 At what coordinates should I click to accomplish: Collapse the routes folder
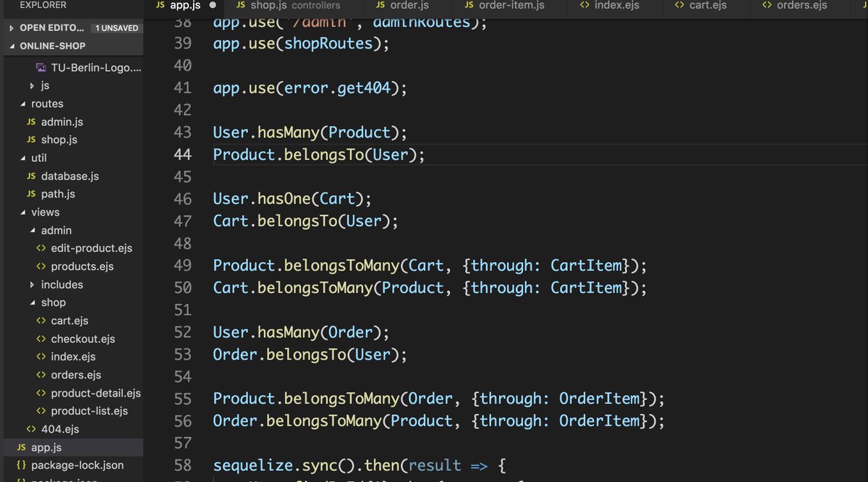[22, 103]
